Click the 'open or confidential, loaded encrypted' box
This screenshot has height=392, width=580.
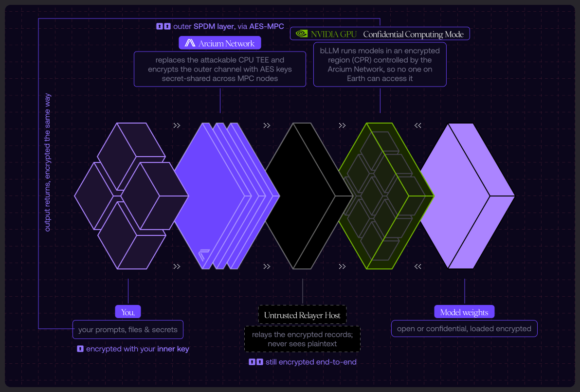coord(464,329)
